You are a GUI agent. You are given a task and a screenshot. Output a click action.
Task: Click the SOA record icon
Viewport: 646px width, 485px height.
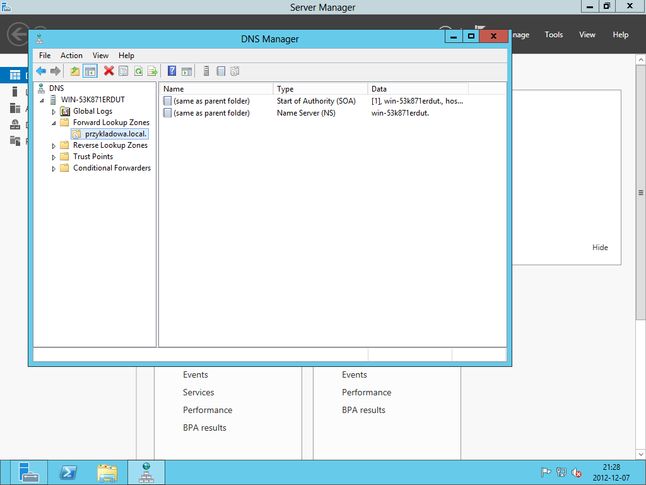coord(167,101)
